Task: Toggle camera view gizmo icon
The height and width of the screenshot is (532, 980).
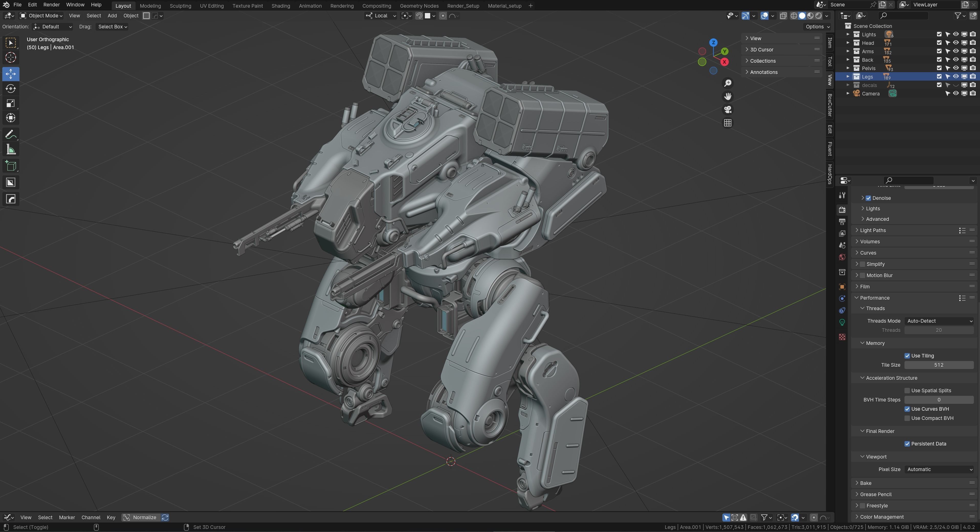Action: [x=728, y=110]
